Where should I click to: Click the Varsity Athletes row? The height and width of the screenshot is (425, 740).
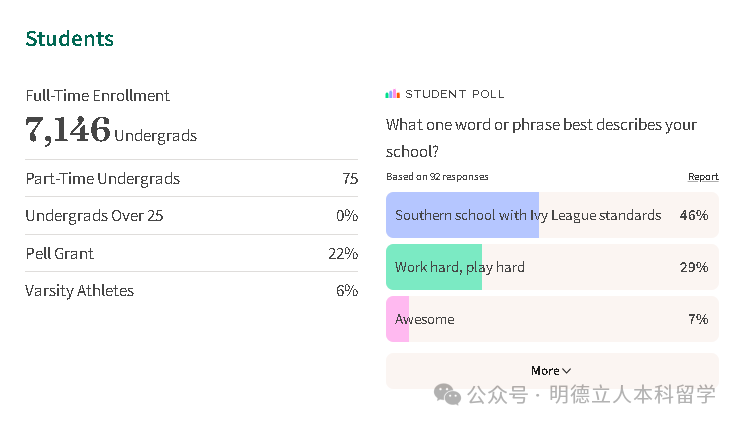(x=191, y=291)
